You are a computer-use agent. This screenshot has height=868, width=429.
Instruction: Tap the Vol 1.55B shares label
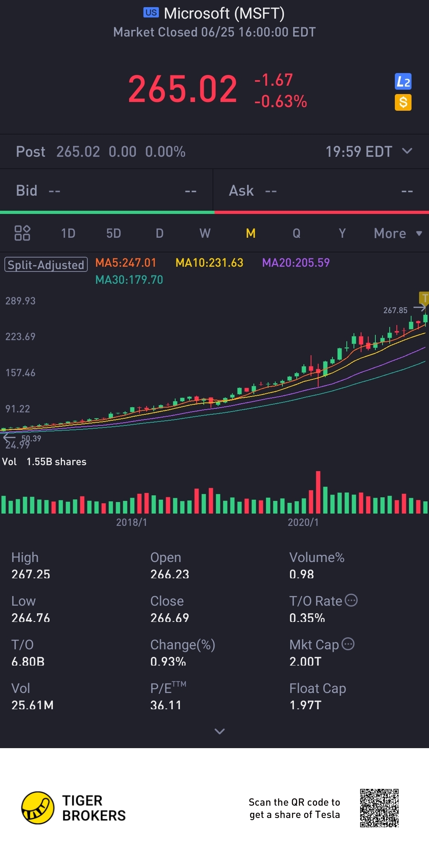pos(44,462)
